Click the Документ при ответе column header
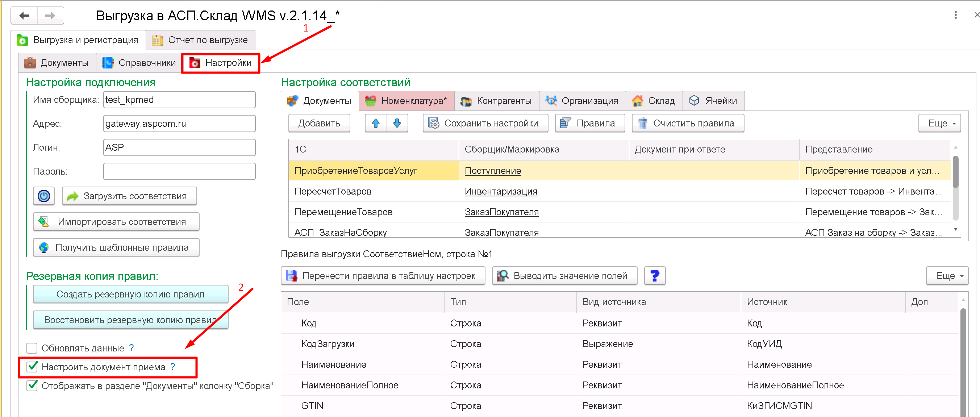This screenshot has width=980, height=417. click(714, 150)
